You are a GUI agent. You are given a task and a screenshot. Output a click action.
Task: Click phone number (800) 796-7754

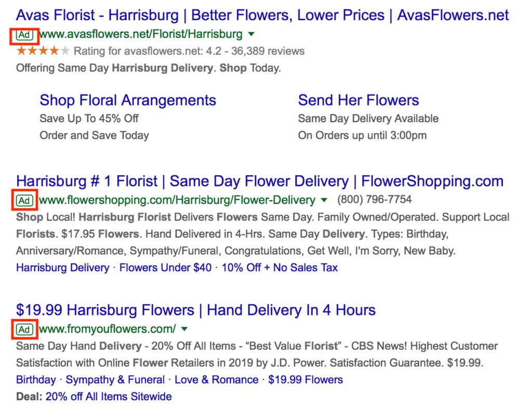[x=374, y=199]
